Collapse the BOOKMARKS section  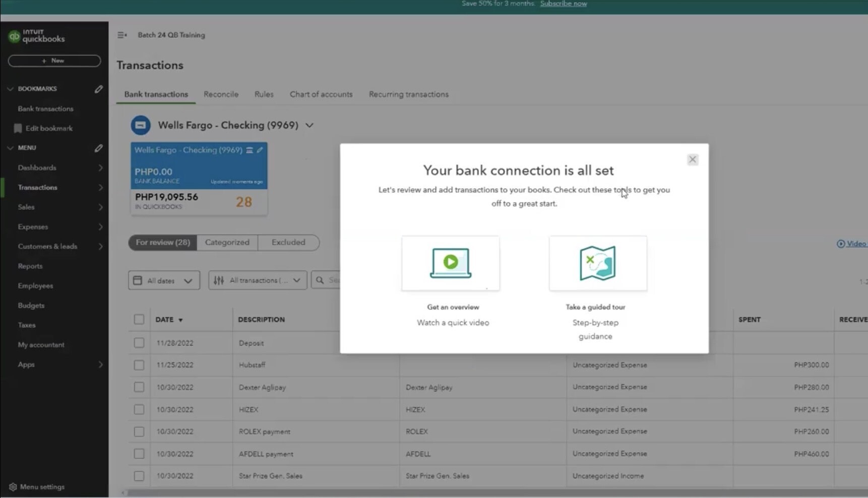pos(10,89)
